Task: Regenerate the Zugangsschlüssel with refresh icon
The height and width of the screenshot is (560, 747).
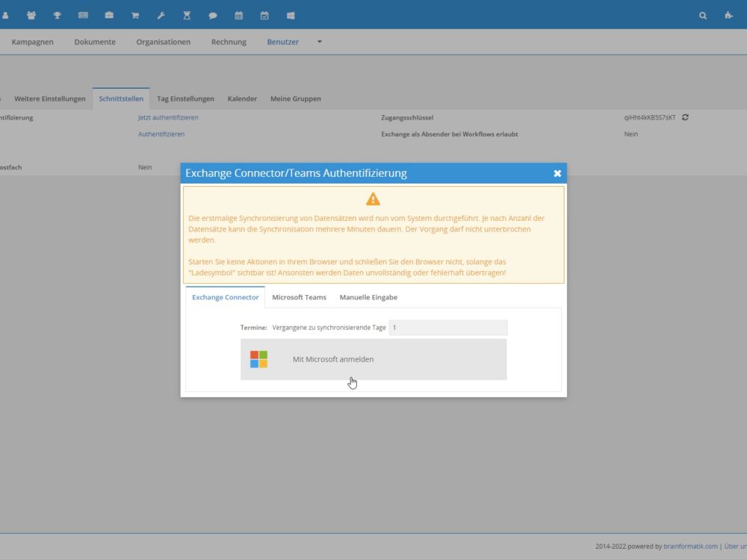Action: click(685, 117)
